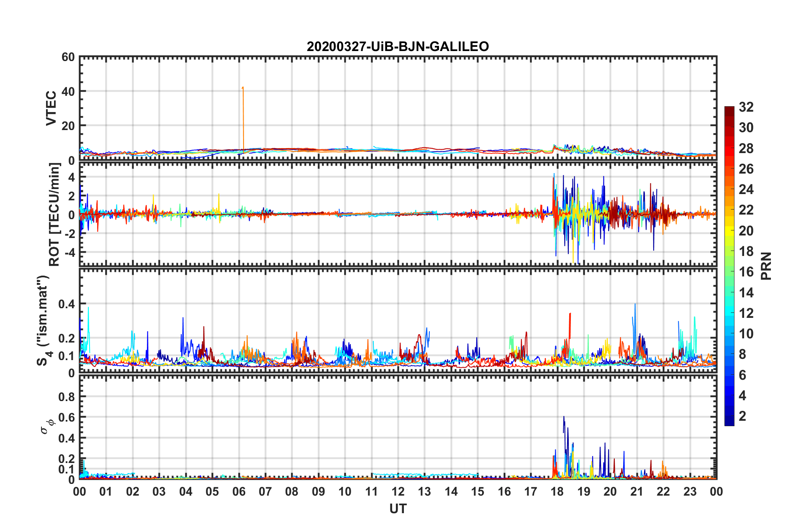Click the plot title 20200327-UiB-BJN-GALILEO
Screen dimensions: 796x532
click(x=398, y=46)
